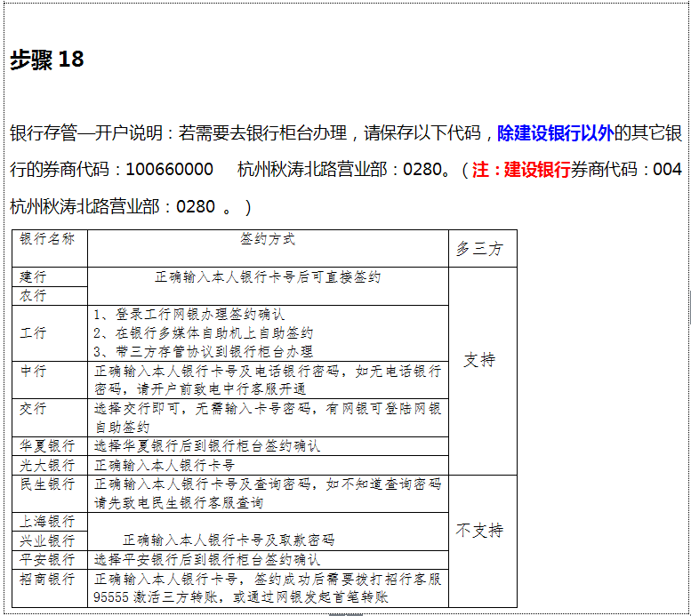Click the table header '银行名称'
691x616 pixels.
tap(47, 239)
